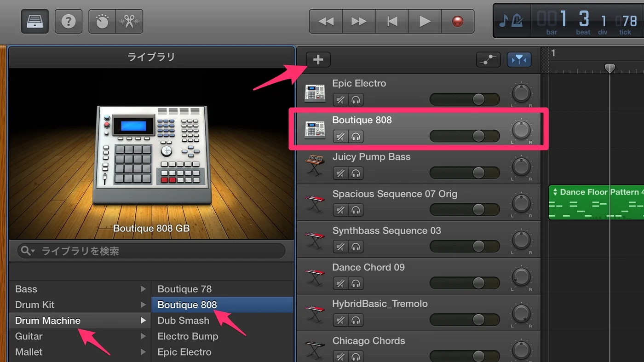644x362 pixels.
Task: Select the Juicy Pump Bass synth icon
Action: point(315,166)
